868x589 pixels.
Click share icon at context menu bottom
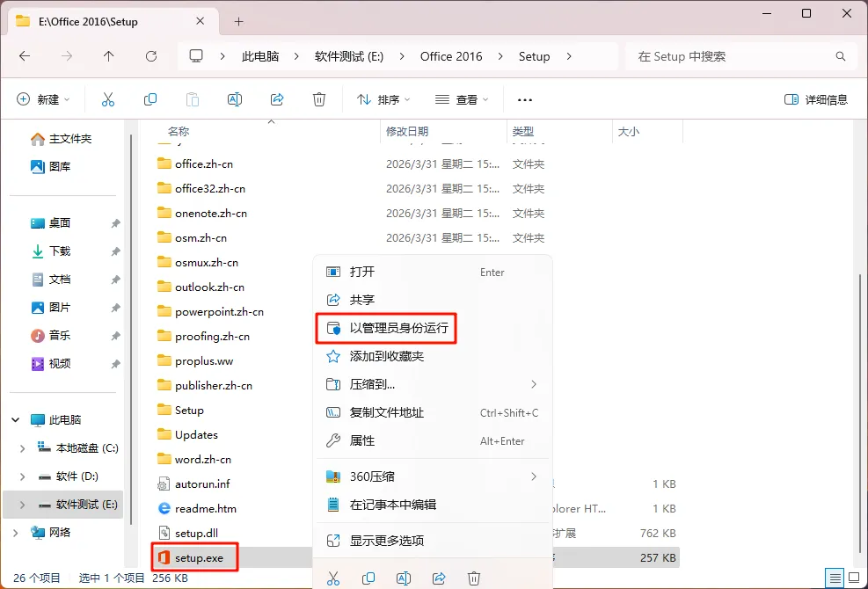[439, 579]
